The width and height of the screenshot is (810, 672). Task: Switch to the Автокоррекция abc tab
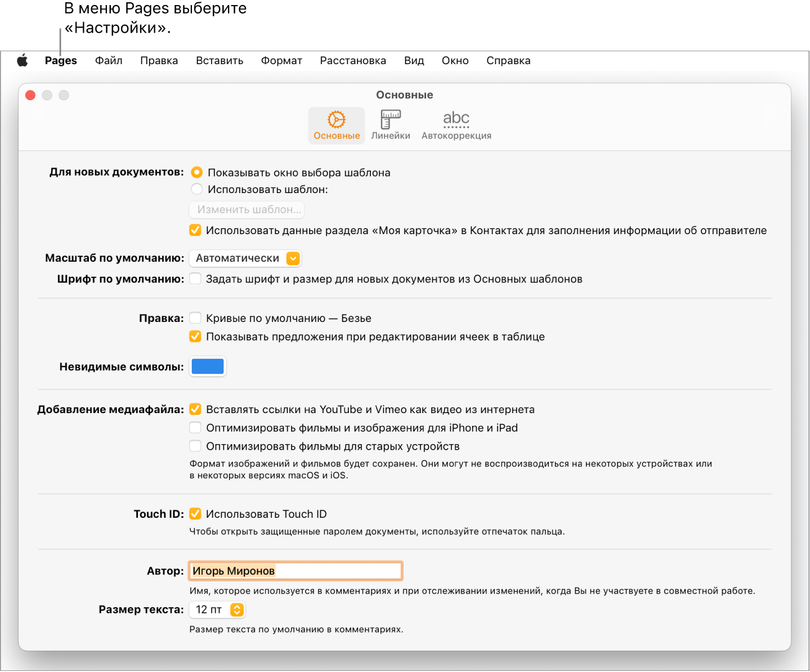457,126
